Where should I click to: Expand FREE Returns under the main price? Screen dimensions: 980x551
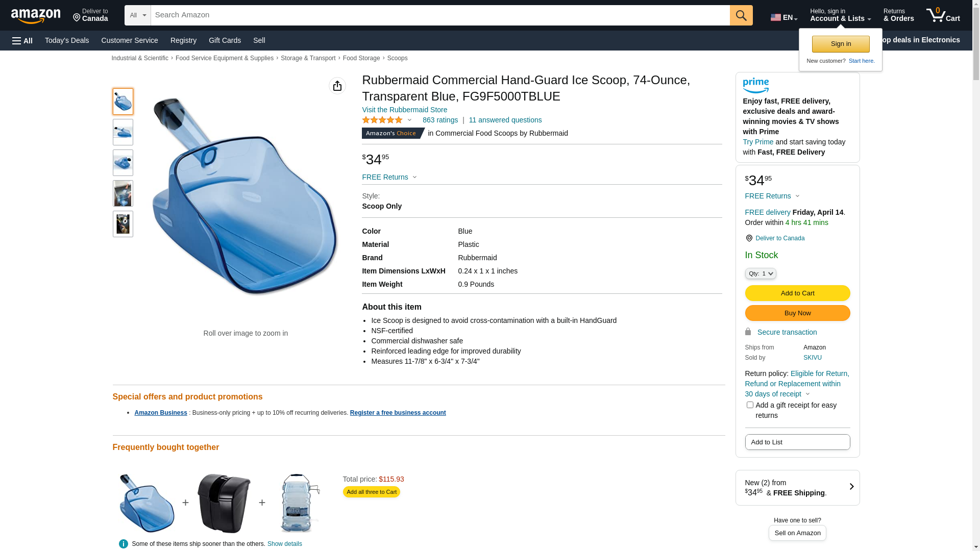[x=389, y=177]
